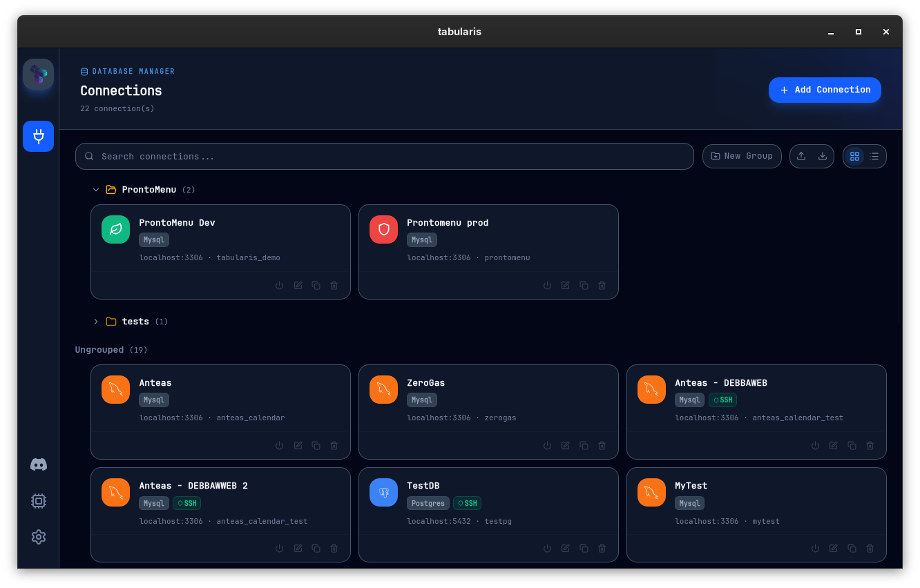Screen dimensions: 920x588
Task: Click "localhost:3306 · tabularis_demo" text
Action: point(209,257)
